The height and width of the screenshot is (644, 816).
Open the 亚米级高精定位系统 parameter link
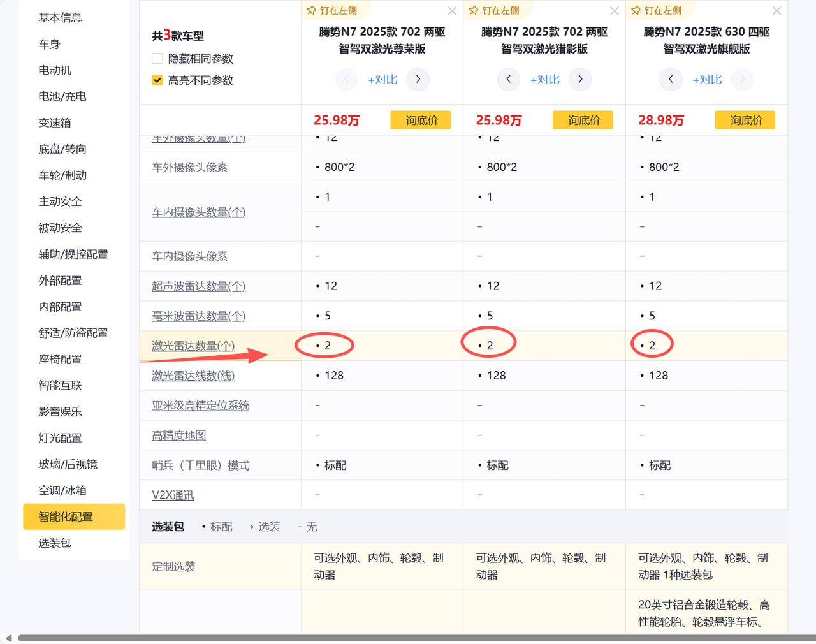[x=200, y=406]
